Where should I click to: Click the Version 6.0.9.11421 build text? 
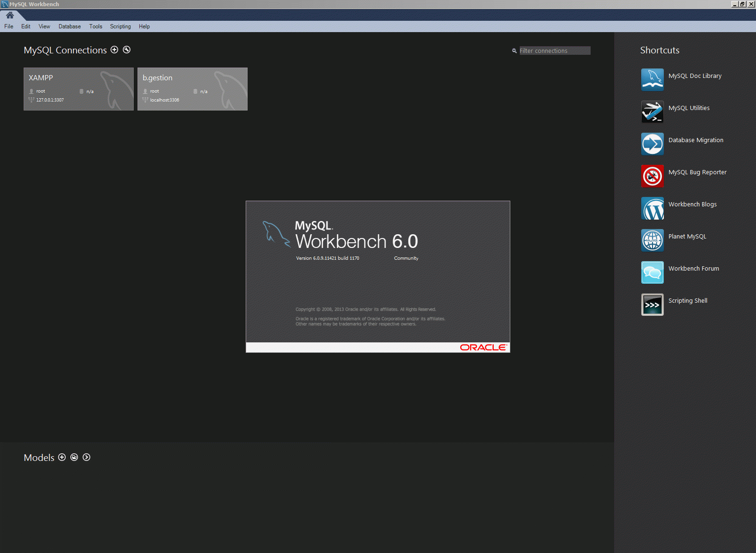tap(327, 258)
